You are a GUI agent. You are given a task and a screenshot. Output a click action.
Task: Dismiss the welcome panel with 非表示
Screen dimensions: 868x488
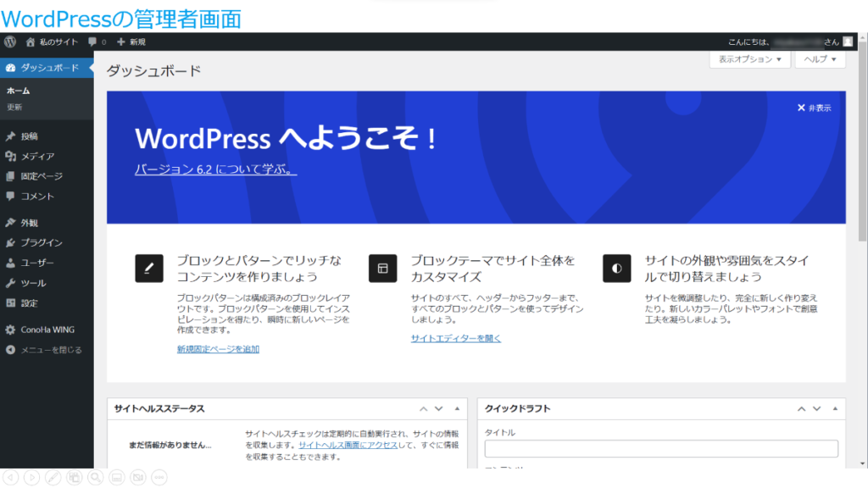tap(814, 108)
